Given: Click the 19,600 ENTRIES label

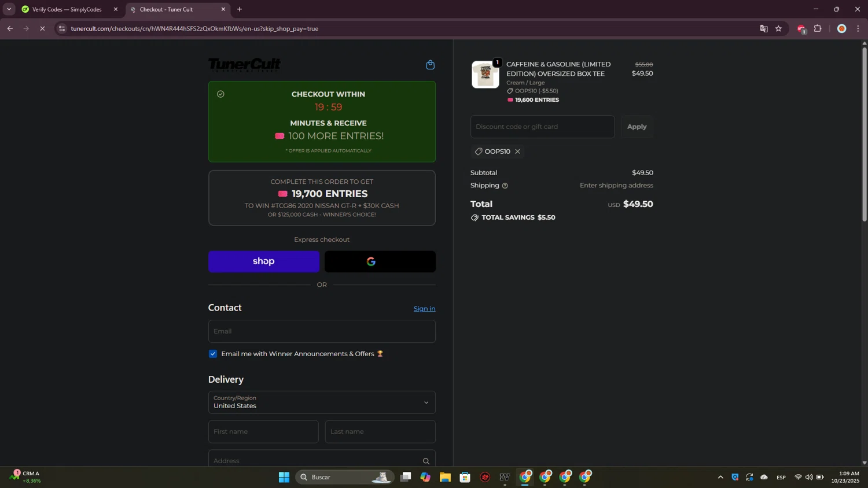Looking at the screenshot, I should (x=537, y=100).
